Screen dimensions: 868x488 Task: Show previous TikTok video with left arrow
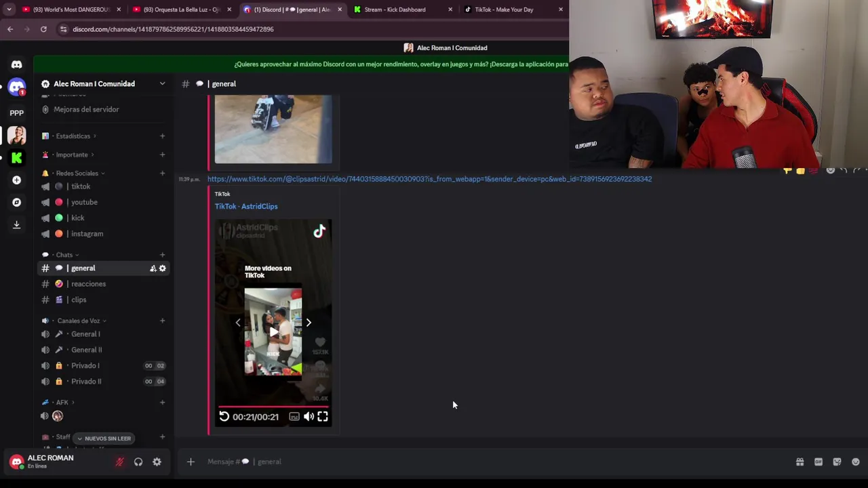tap(238, 323)
